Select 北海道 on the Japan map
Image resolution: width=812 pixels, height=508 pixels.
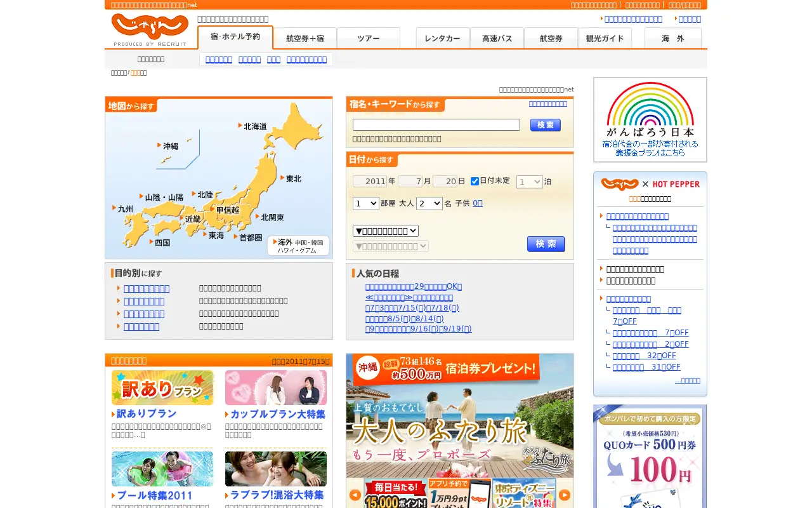click(253, 126)
